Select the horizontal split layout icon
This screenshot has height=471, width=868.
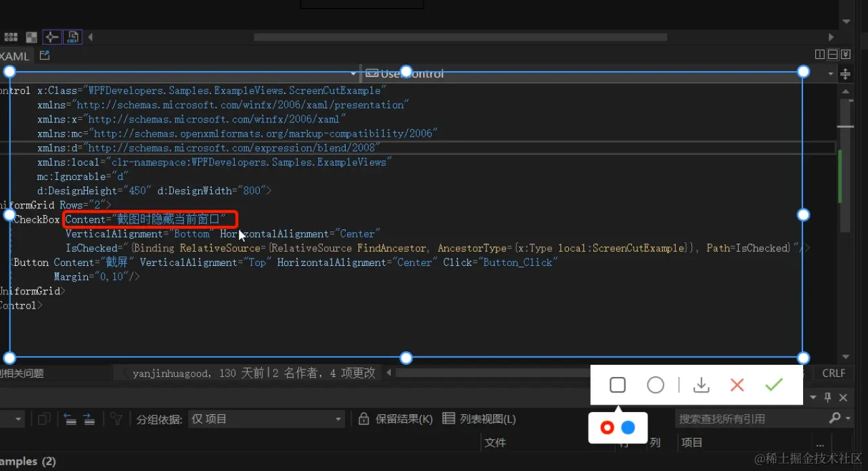833,55
